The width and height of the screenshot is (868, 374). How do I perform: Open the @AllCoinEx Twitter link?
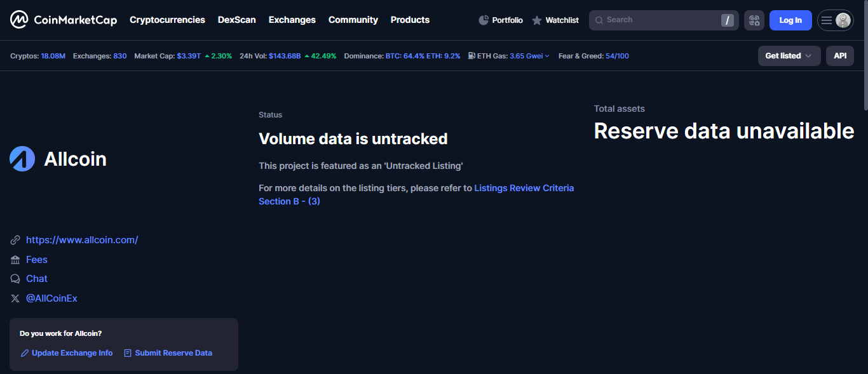(51, 298)
